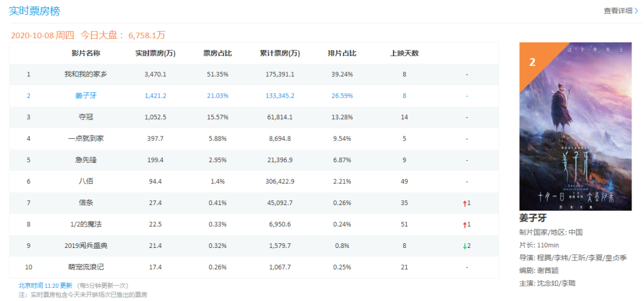Screen dimensions: 644x301
Task: Select the 夺冠 movie name
Action: 86,117
